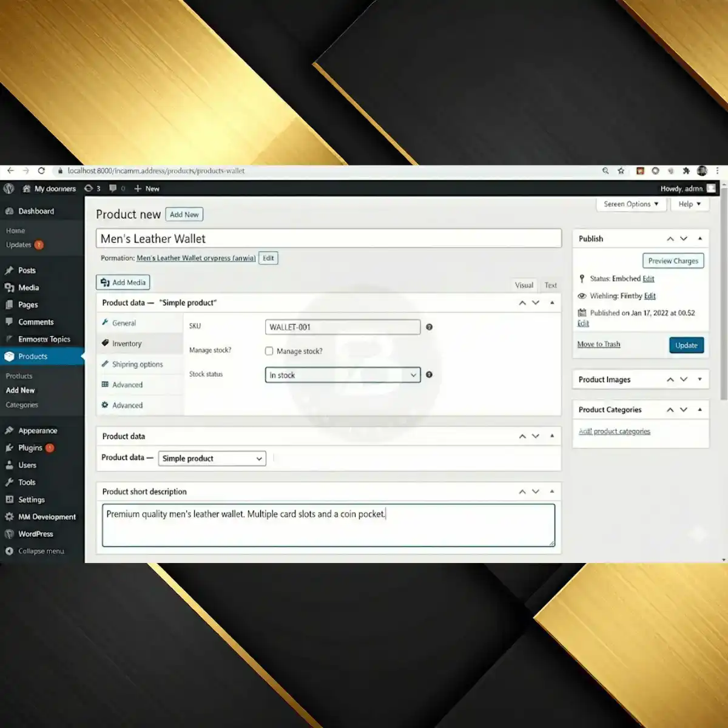Click inside the SKU field
Image resolution: width=728 pixels, height=728 pixels.
click(x=342, y=327)
